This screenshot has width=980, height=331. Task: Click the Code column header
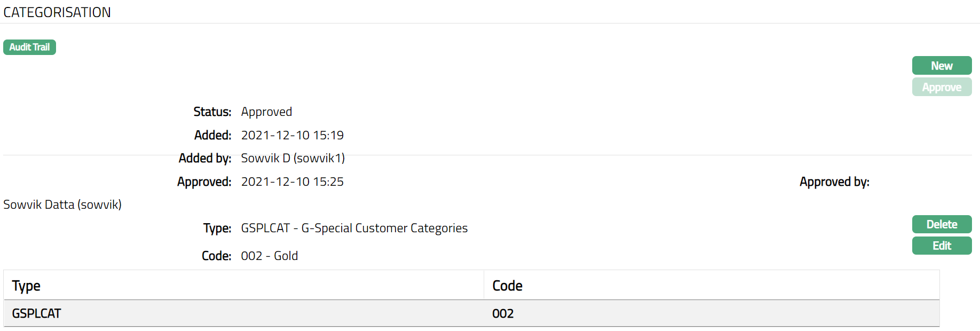(x=507, y=286)
